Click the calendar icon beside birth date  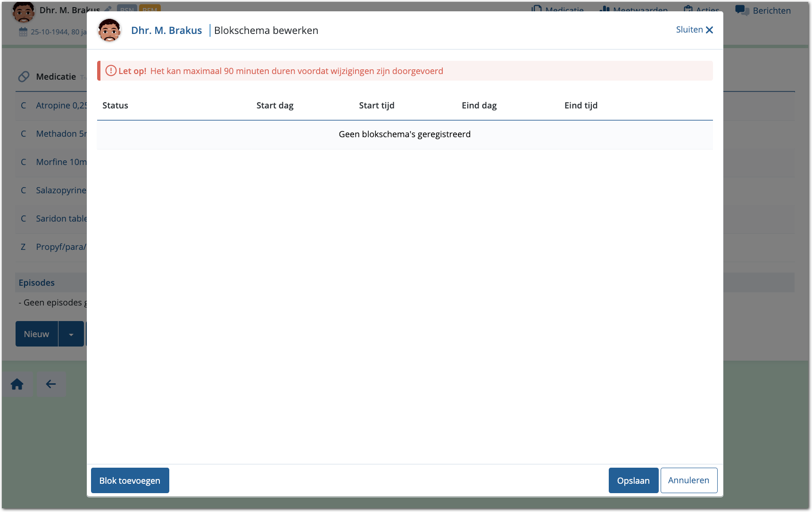coord(23,32)
